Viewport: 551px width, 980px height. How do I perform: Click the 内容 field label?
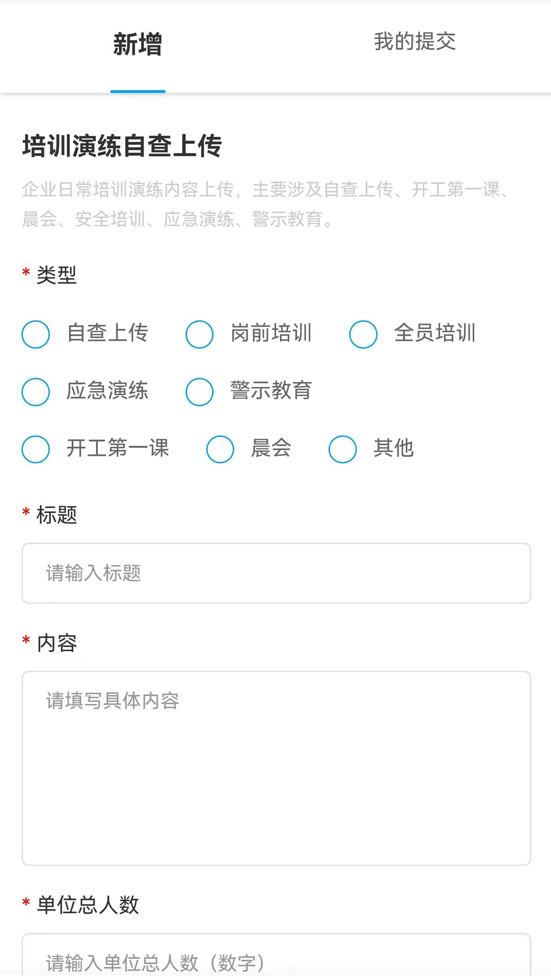(55, 643)
